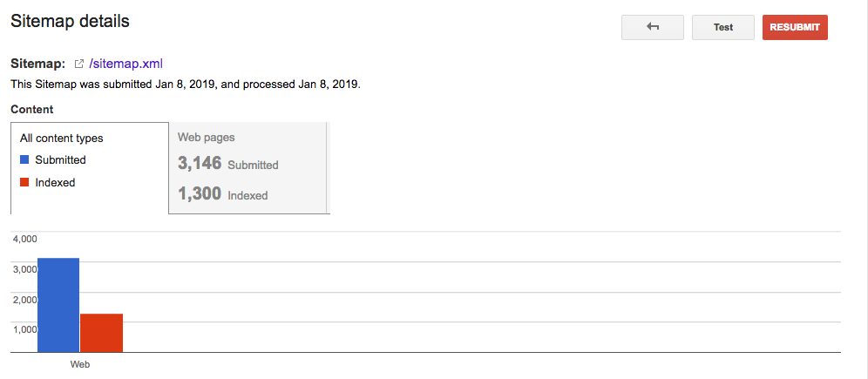This screenshot has height=379, width=868.
Task: Click the sitemap submission date sentence
Action: 186,85
